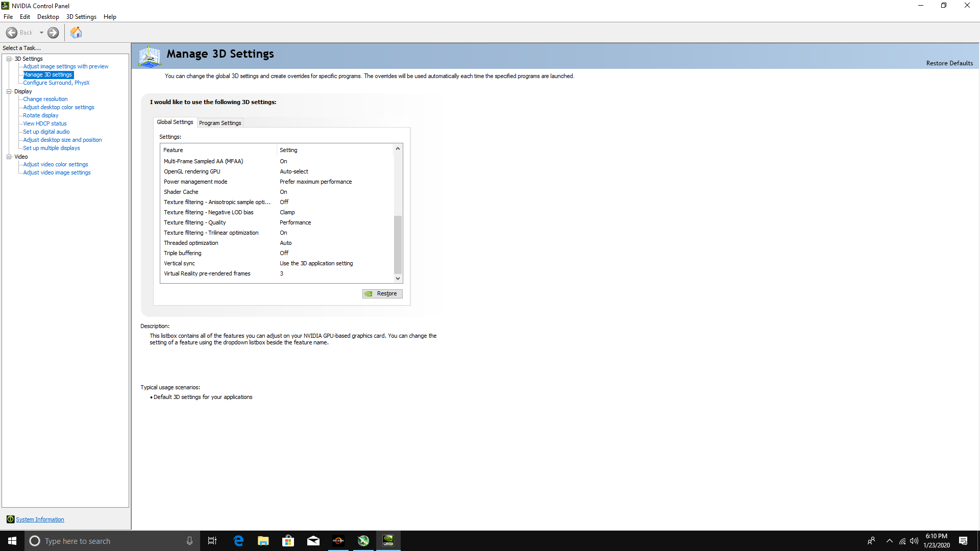Click NVIDIA Control Panel taskbar icon
This screenshot has height=551, width=980.
[x=388, y=541]
